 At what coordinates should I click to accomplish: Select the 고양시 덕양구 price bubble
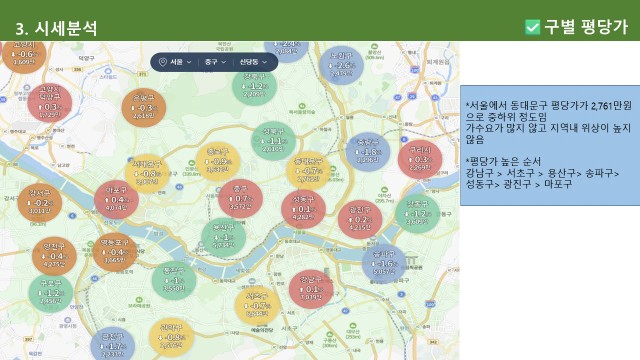[x=50, y=103]
